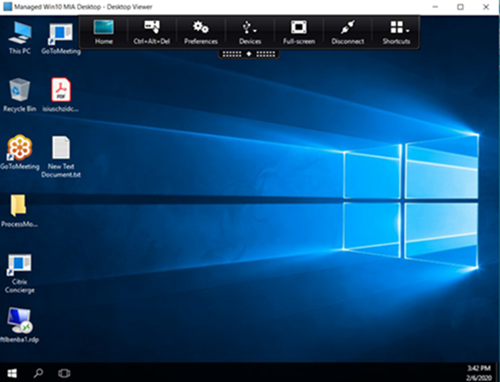Select the ProcessMo... folder
This screenshot has width=500, height=382.
pyautogui.click(x=19, y=210)
